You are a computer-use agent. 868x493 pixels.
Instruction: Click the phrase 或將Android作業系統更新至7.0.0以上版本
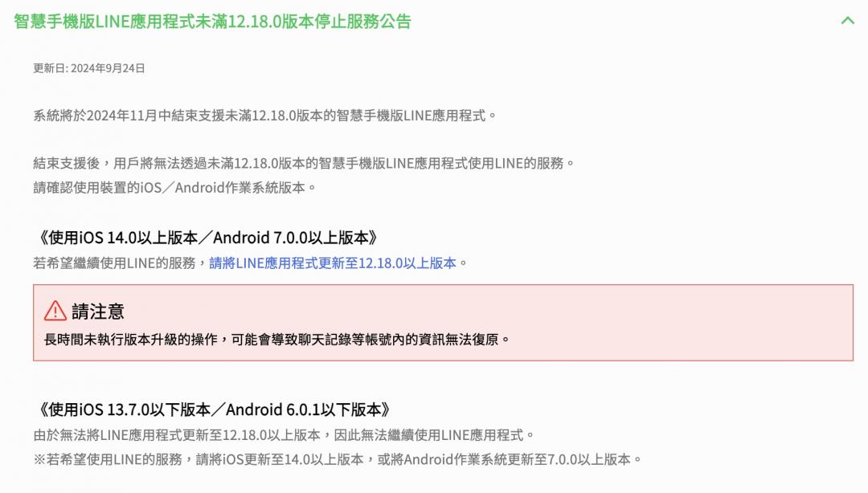tap(506, 460)
